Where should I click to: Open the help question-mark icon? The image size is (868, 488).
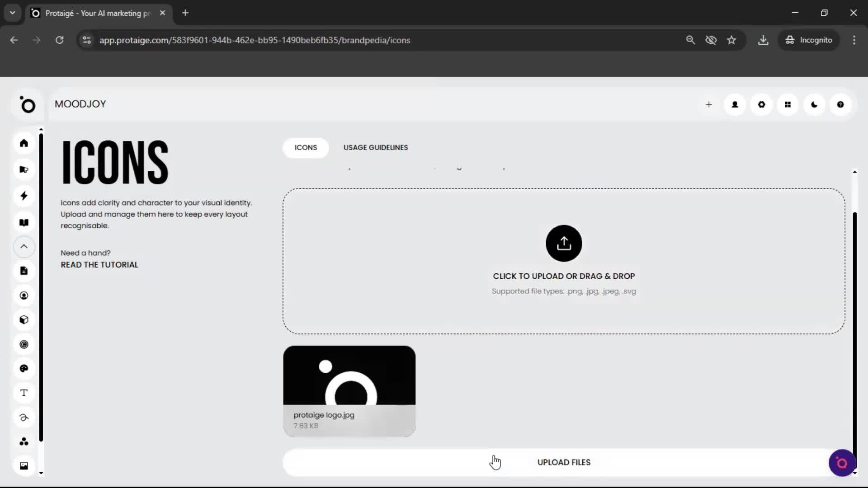point(840,104)
